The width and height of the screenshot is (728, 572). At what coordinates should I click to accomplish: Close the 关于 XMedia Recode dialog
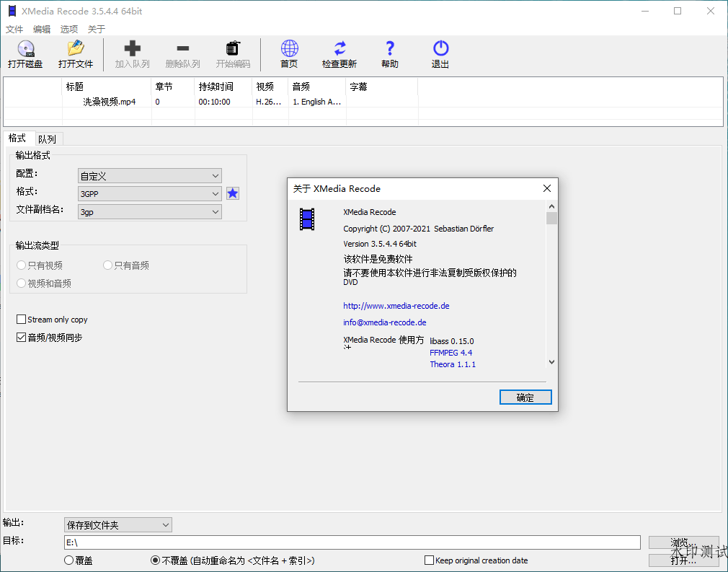click(547, 188)
